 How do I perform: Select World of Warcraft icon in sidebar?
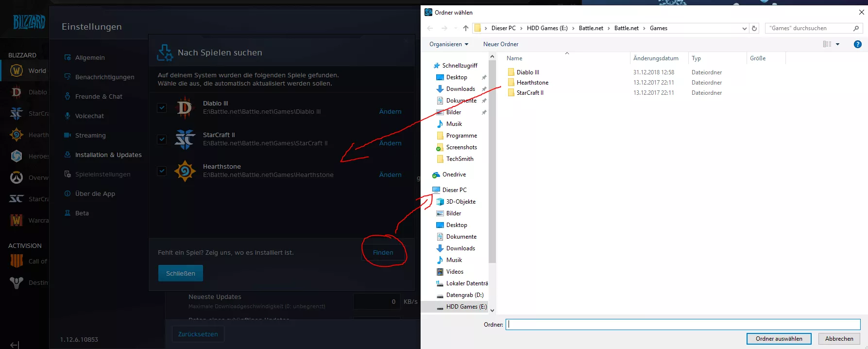17,70
